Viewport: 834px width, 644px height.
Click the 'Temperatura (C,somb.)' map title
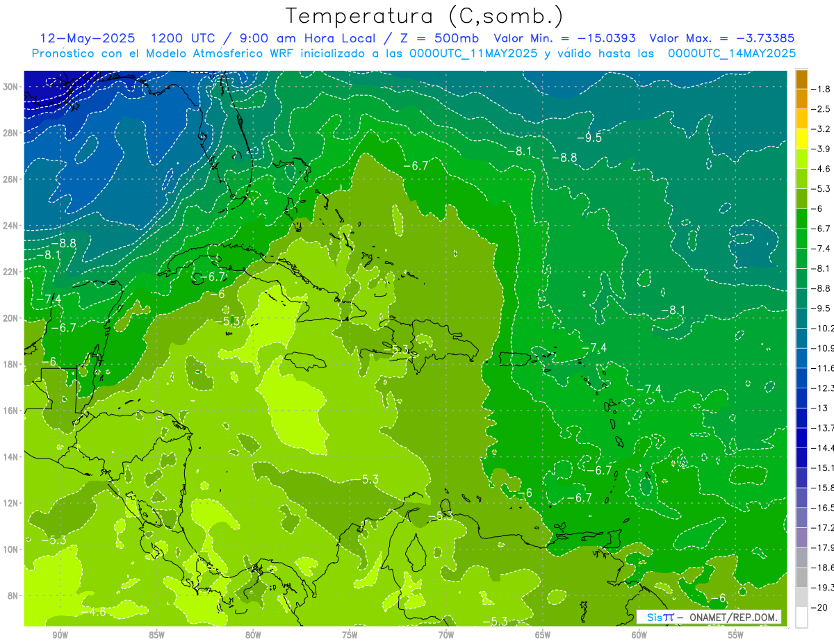coord(424,17)
